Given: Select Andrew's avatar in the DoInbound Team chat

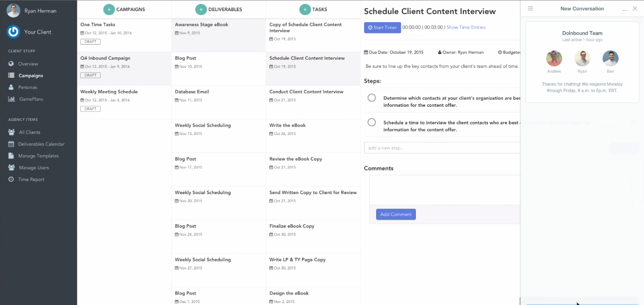Looking at the screenshot, I should click(554, 58).
